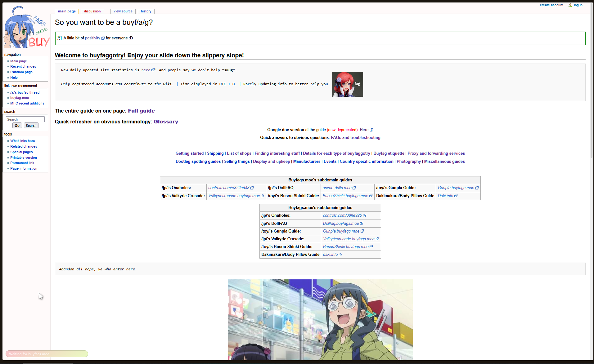Open the Shipping guide link
594x364 pixels.
pos(215,153)
